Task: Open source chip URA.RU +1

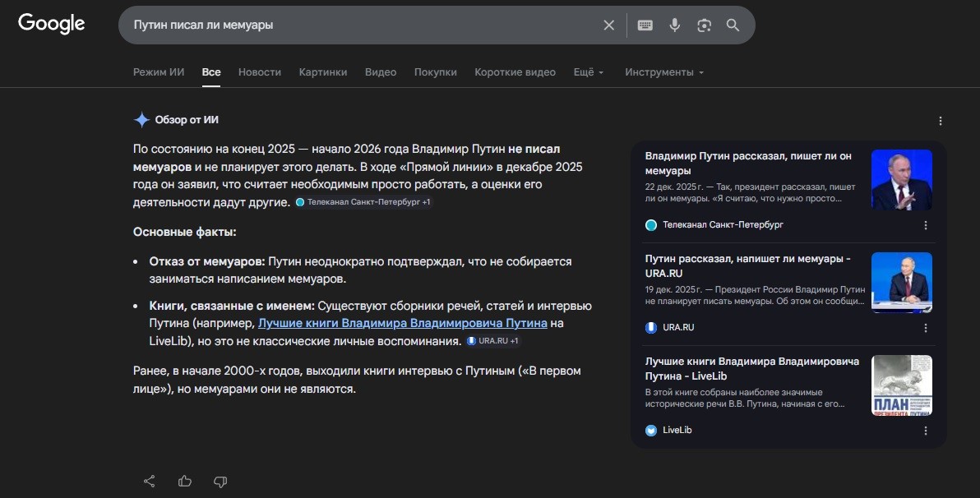Action: pyautogui.click(x=493, y=340)
